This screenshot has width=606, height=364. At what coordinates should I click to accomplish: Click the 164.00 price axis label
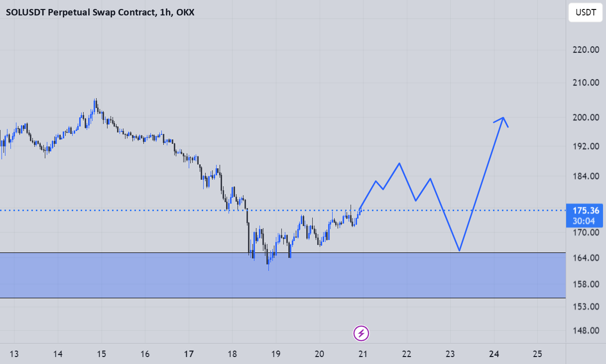[585, 258]
